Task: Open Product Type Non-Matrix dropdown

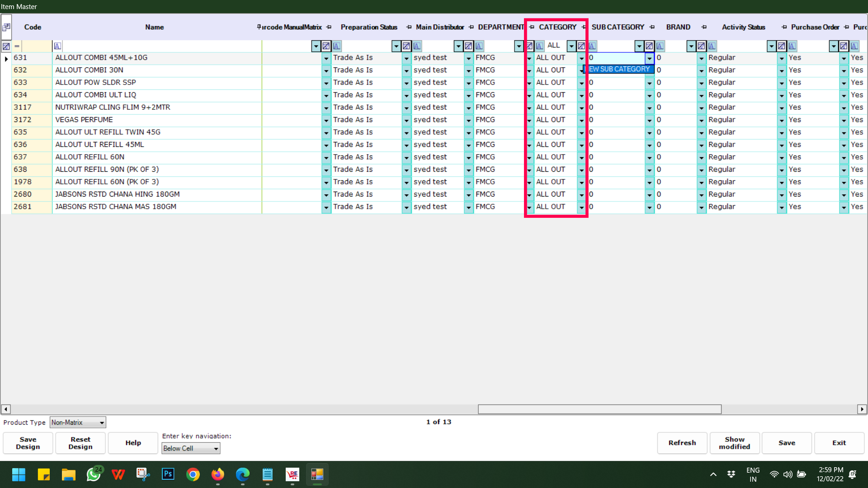Action: (x=102, y=422)
